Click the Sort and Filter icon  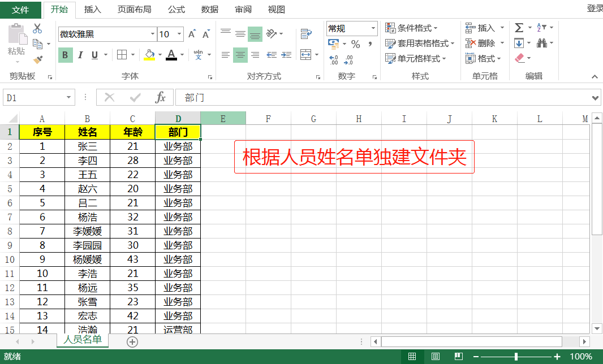[541, 28]
